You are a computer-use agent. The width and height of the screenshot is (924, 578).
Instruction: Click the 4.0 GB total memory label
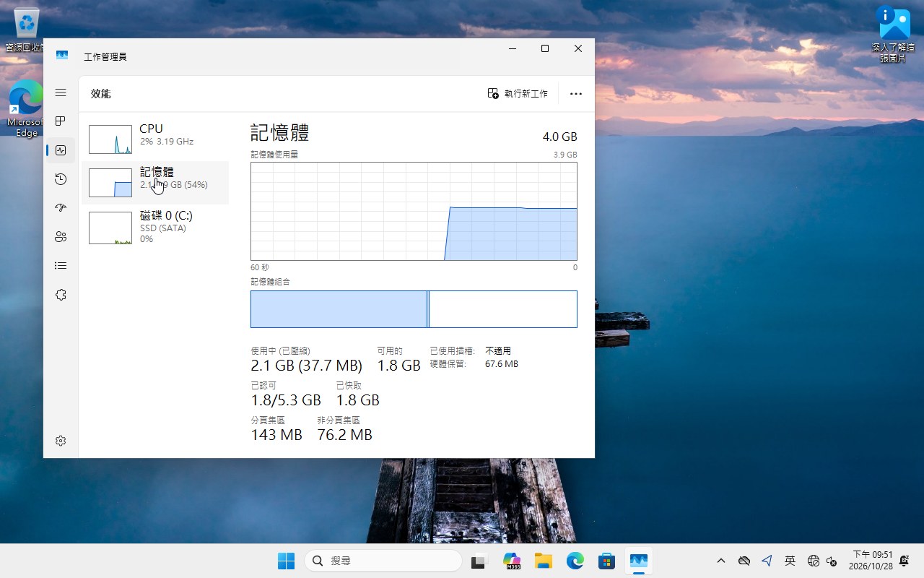pos(560,137)
